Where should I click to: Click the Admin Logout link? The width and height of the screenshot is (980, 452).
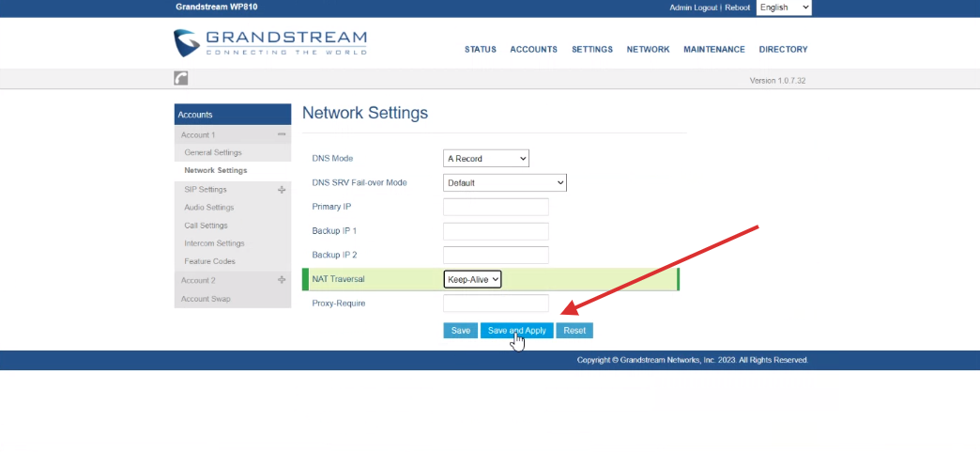[x=694, y=8]
